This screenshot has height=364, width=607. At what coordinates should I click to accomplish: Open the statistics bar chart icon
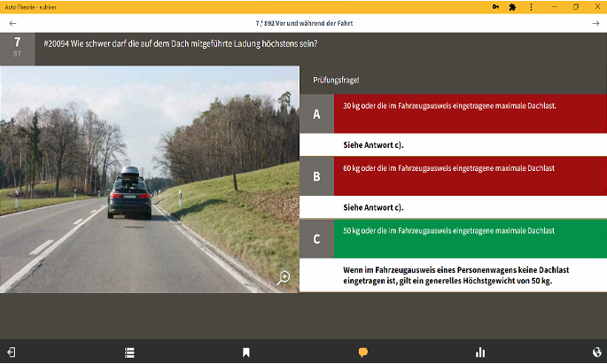480,352
